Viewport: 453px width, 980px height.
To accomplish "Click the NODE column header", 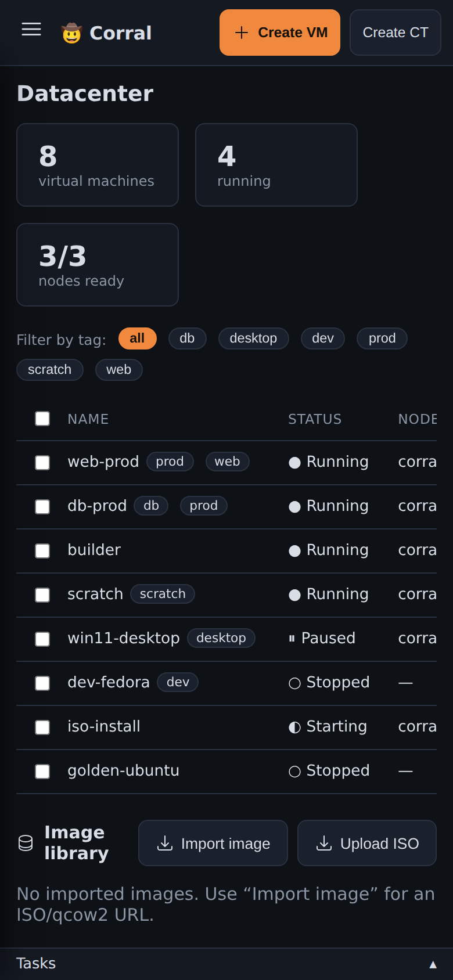I will click(418, 419).
